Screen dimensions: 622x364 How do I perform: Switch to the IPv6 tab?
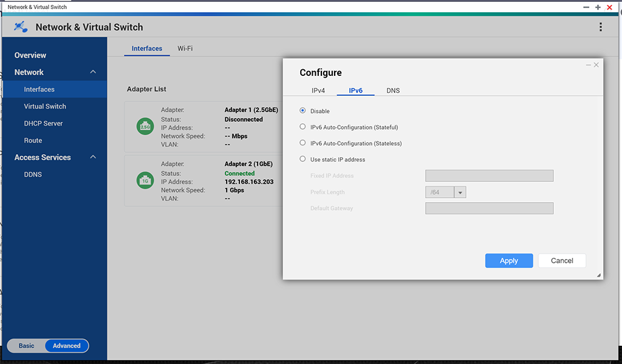pos(355,90)
